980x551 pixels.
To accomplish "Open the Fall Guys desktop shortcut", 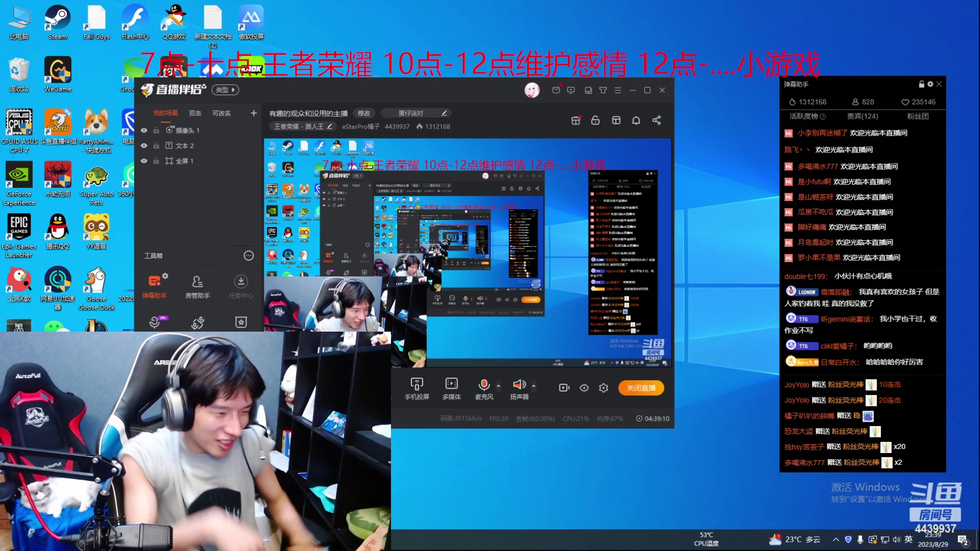I will tap(96, 22).
